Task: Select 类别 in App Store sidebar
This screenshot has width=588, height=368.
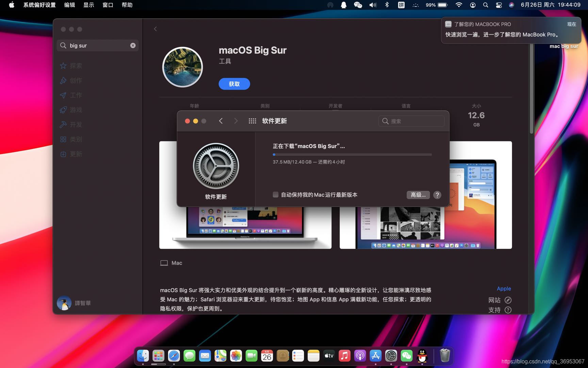Action: click(71, 139)
